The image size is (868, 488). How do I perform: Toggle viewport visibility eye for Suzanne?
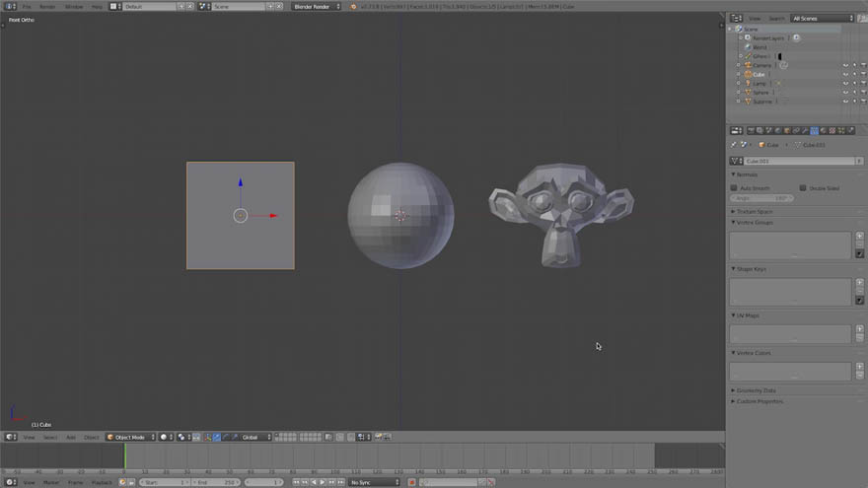click(x=845, y=102)
